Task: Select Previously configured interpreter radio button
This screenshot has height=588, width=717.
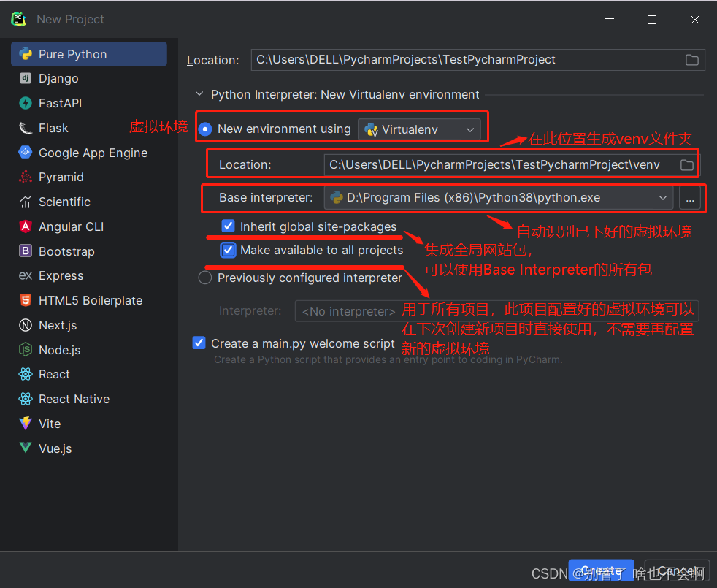Action: click(x=205, y=278)
